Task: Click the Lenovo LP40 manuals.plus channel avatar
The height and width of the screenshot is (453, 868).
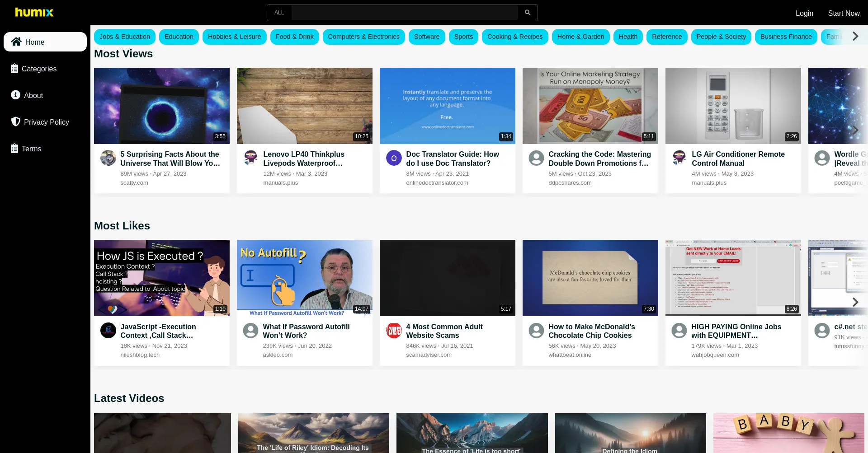Action: pyautogui.click(x=251, y=158)
